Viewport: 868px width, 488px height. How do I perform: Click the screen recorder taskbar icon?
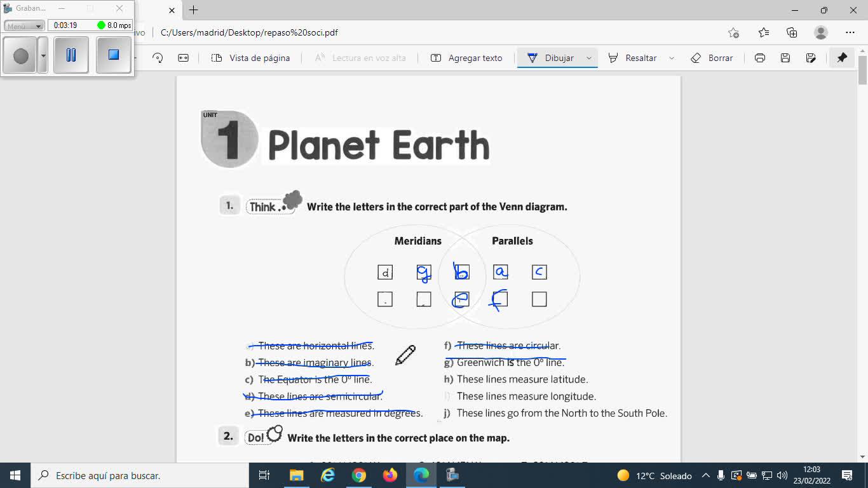[452, 475]
